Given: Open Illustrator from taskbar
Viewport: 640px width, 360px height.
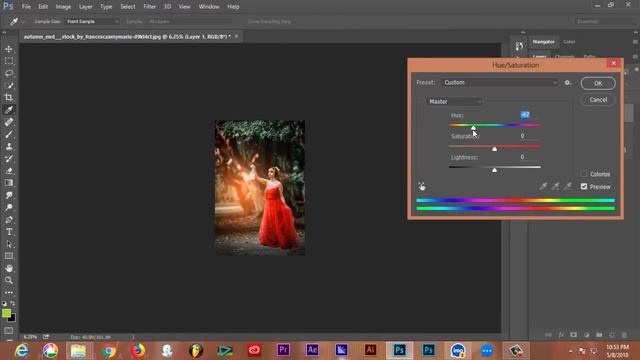Looking at the screenshot, I should point(370,350).
